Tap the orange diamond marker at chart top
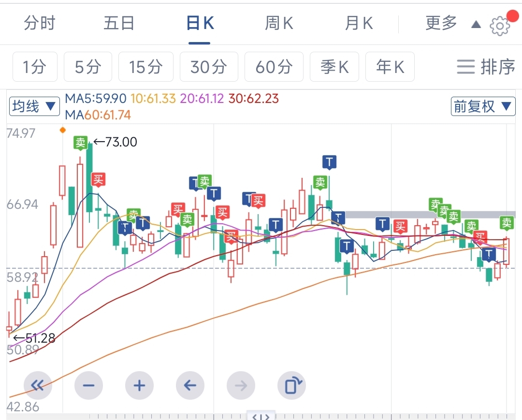This screenshot has height=420, width=522. point(62,130)
